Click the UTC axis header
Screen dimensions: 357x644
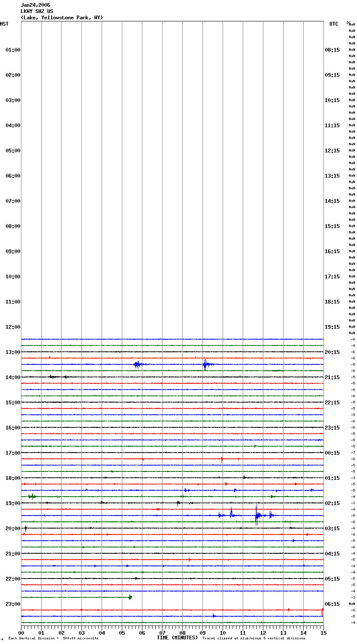333,24
